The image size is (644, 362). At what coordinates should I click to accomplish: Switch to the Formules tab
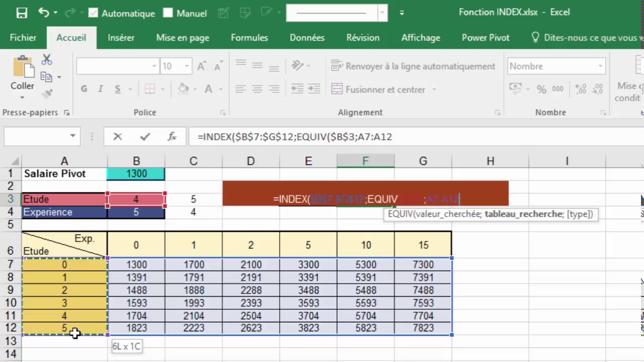pos(249,38)
